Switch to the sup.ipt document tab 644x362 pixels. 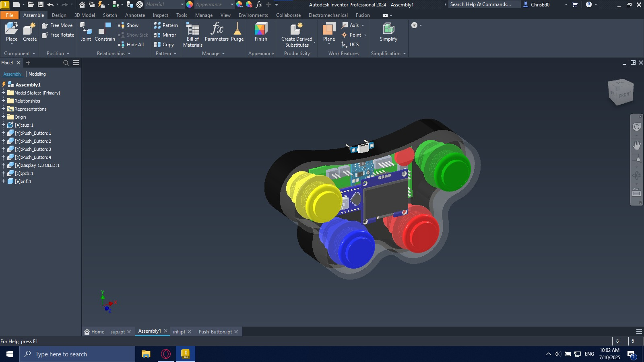[x=118, y=332]
